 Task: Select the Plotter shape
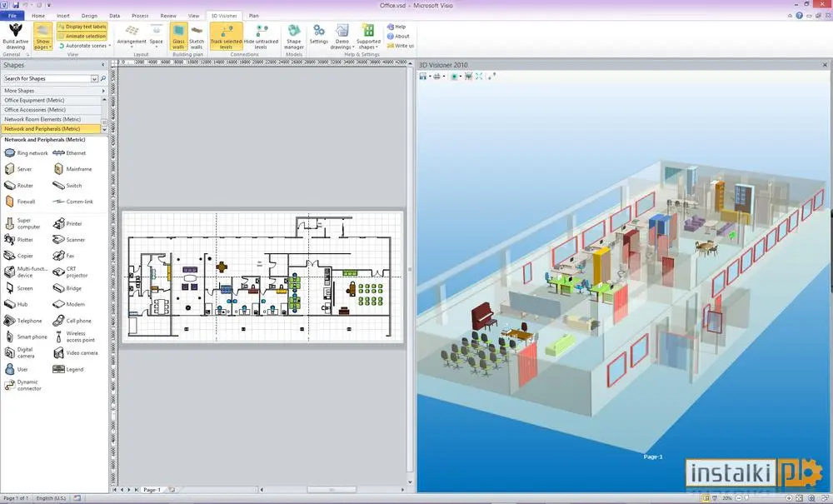18,240
